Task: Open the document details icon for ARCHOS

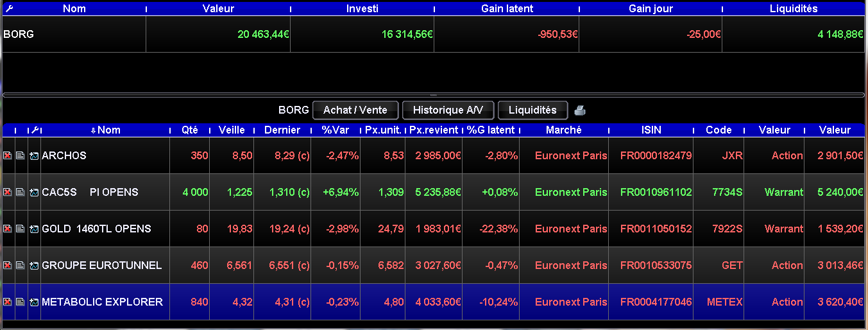Action: click(21, 156)
